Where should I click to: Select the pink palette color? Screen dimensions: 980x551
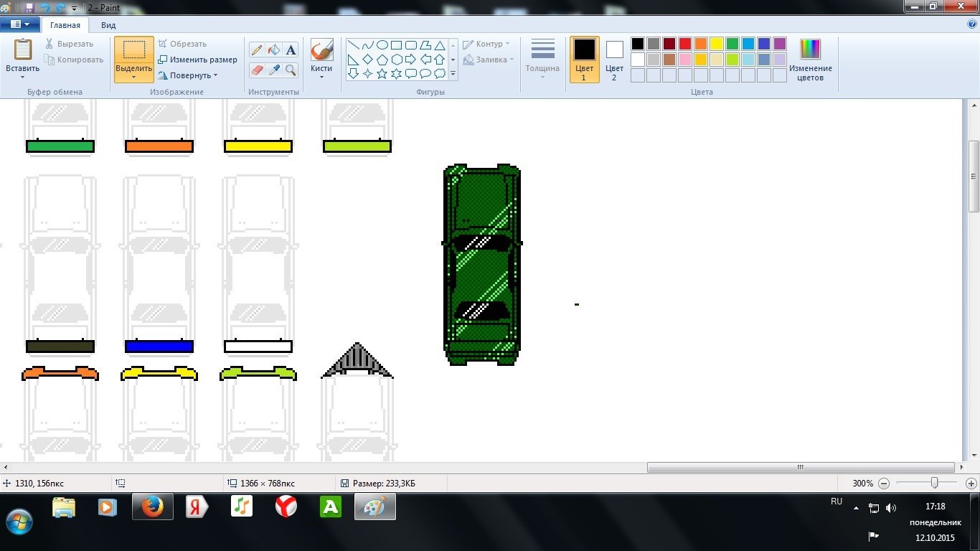tap(685, 60)
